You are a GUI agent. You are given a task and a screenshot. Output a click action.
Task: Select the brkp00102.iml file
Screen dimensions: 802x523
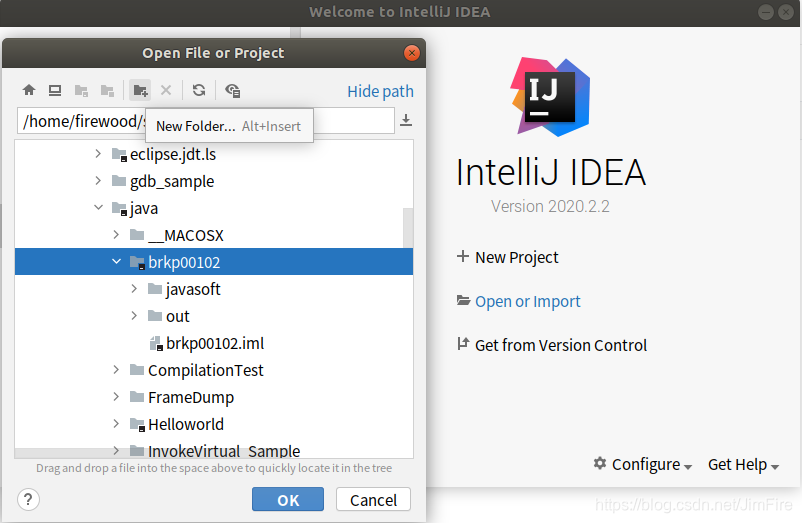point(215,344)
